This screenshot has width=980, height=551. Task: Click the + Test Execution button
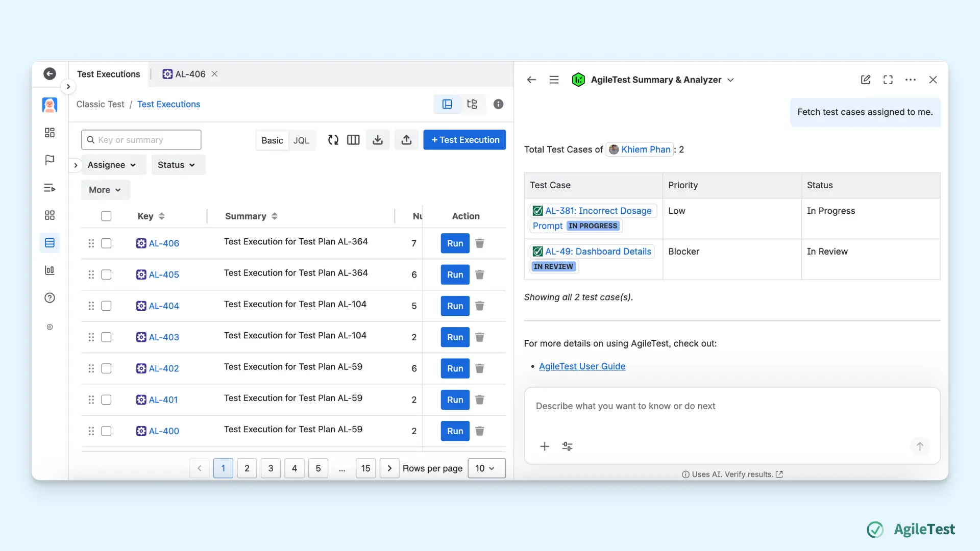[464, 140]
